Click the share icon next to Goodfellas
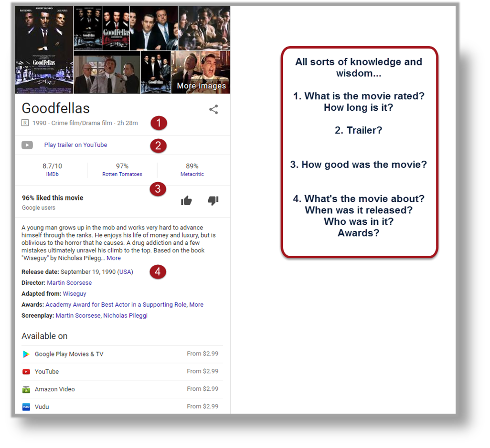This screenshot has width=490, height=448. coord(213,109)
